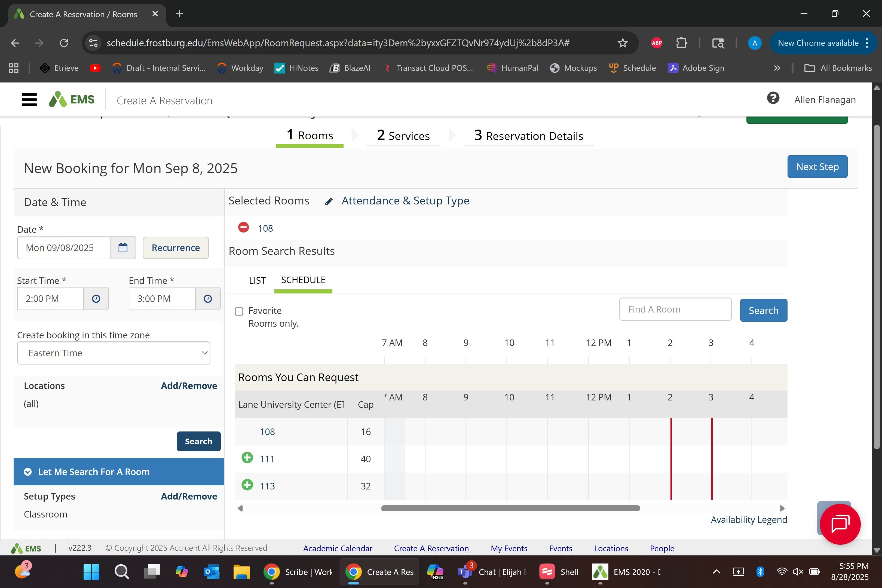This screenshot has height=588, width=882.
Task: Click the Find A Room input field
Action: (x=675, y=309)
